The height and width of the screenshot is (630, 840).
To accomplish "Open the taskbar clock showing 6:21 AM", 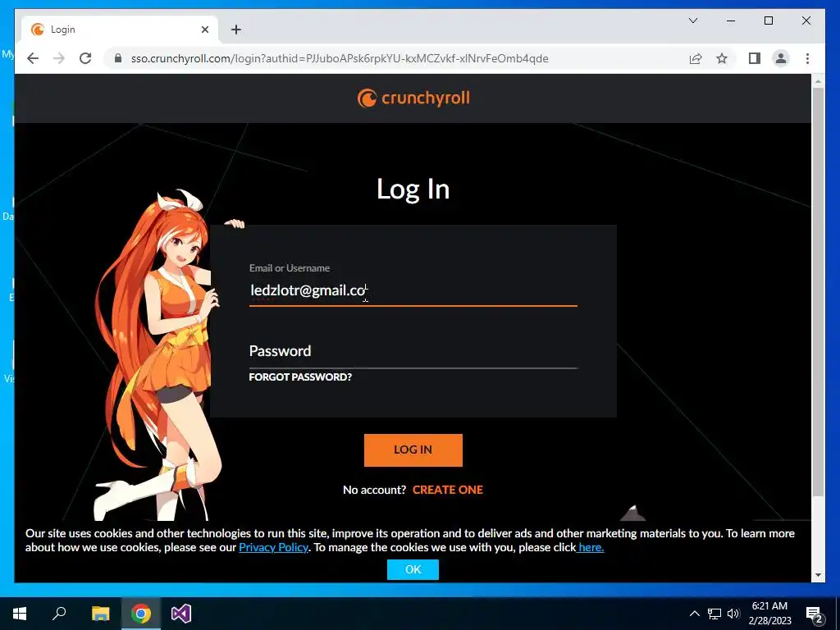I will pos(769,614).
